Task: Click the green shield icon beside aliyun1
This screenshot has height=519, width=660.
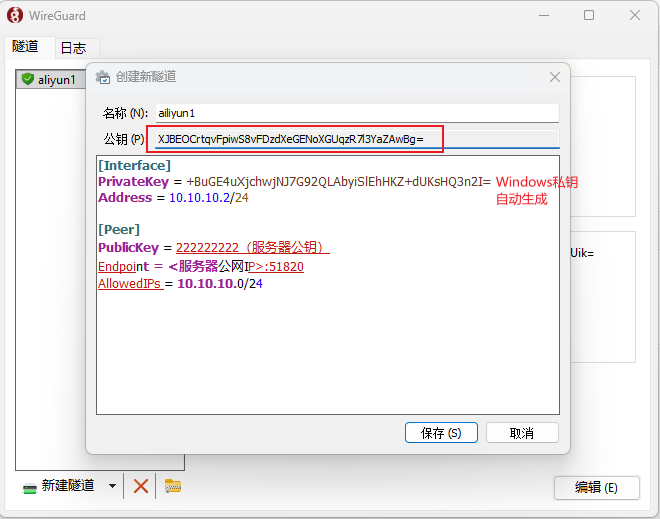Action: (x=28, y=79)
